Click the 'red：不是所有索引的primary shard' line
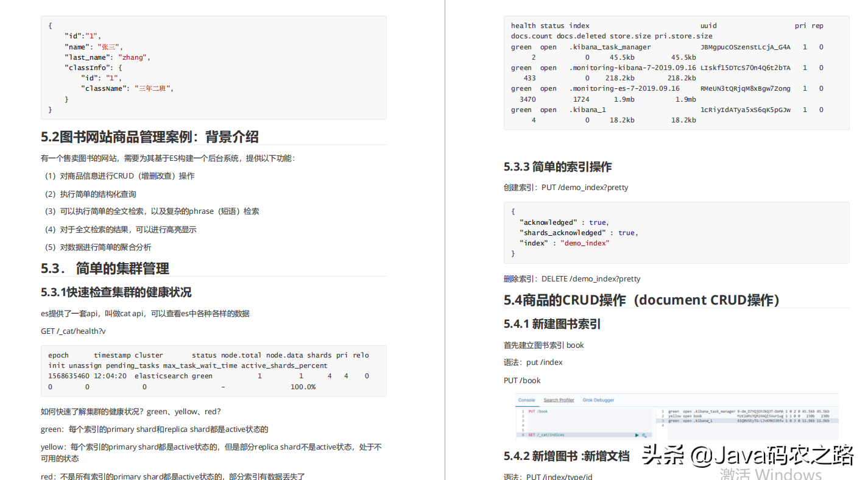Screen dimensions: 868x480 click(173, 476)
